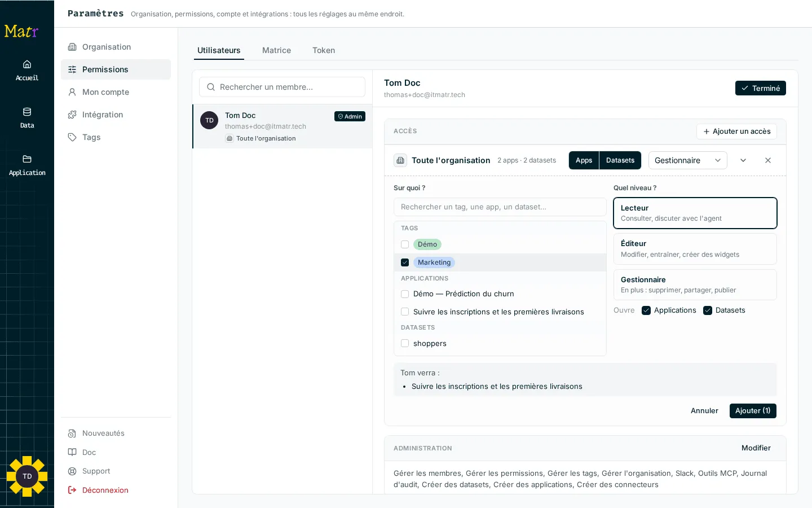Click the Organisation building icon
This screenshot has width=812, height=508.
coord(72,47)
